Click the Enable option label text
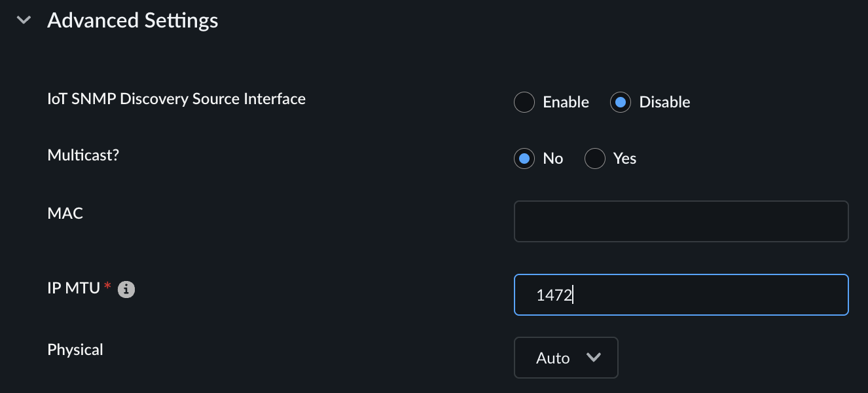Screen dimensions: 868x393 tap(566, 102)
